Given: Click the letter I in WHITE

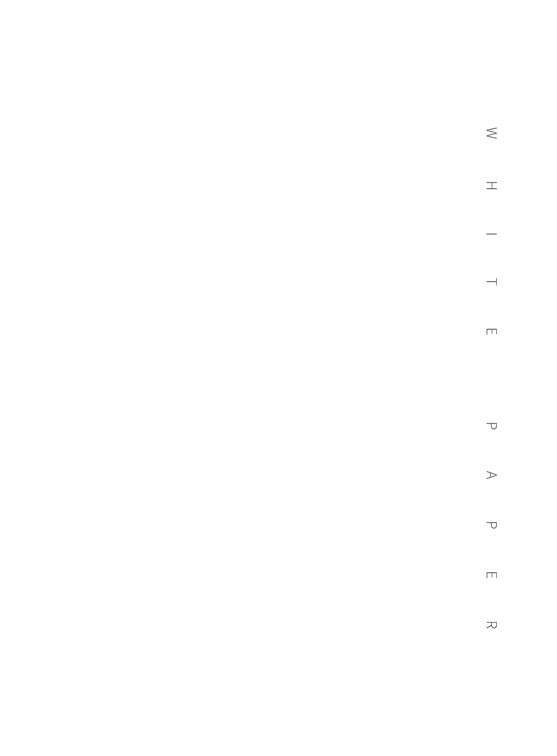Looking at the screenshot, I should point(491,234).
